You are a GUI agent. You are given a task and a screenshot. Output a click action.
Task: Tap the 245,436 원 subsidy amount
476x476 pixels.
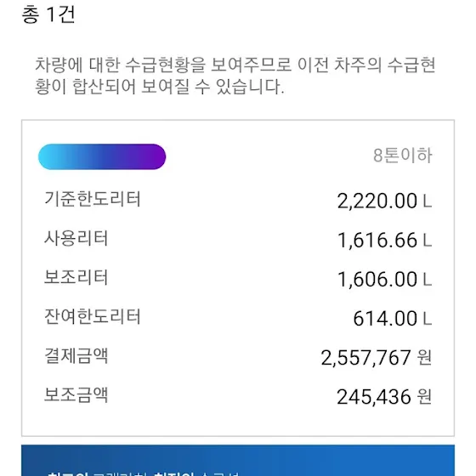click(x=384, y=396)
